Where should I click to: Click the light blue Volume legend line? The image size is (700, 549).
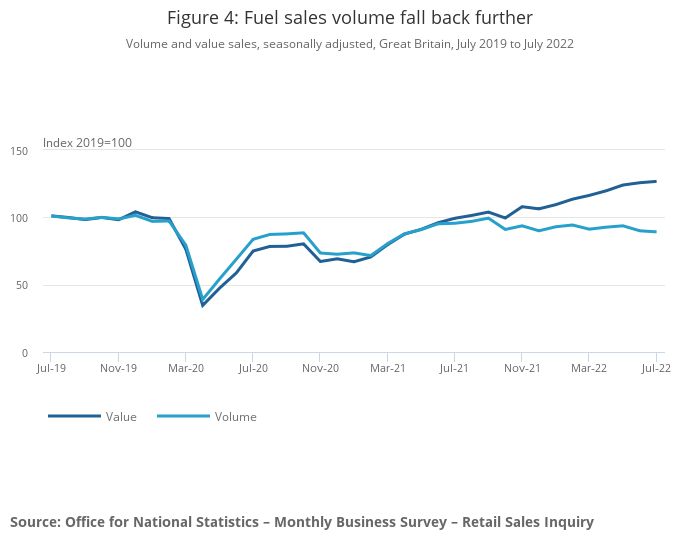point(182,416)
